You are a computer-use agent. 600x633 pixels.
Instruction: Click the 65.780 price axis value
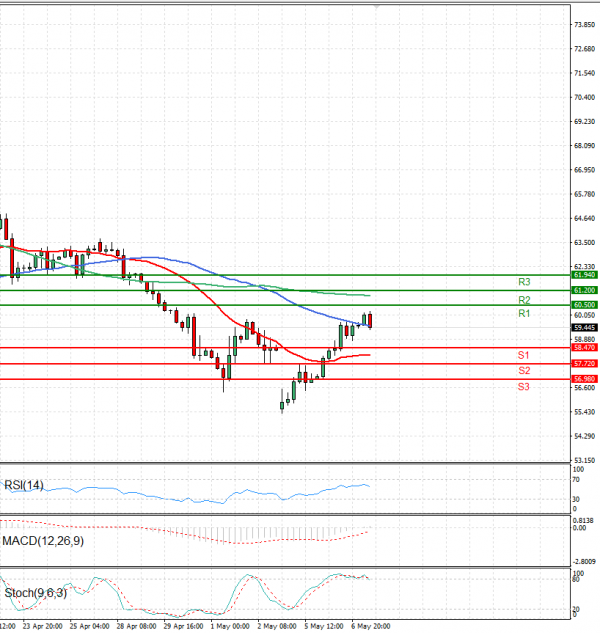[584, 194]
